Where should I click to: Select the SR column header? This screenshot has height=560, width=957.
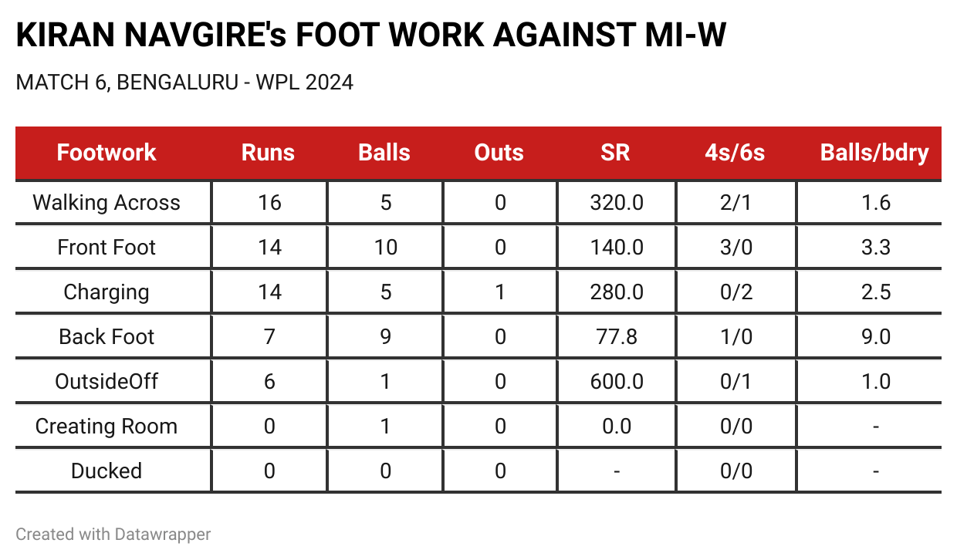point(615,153)
